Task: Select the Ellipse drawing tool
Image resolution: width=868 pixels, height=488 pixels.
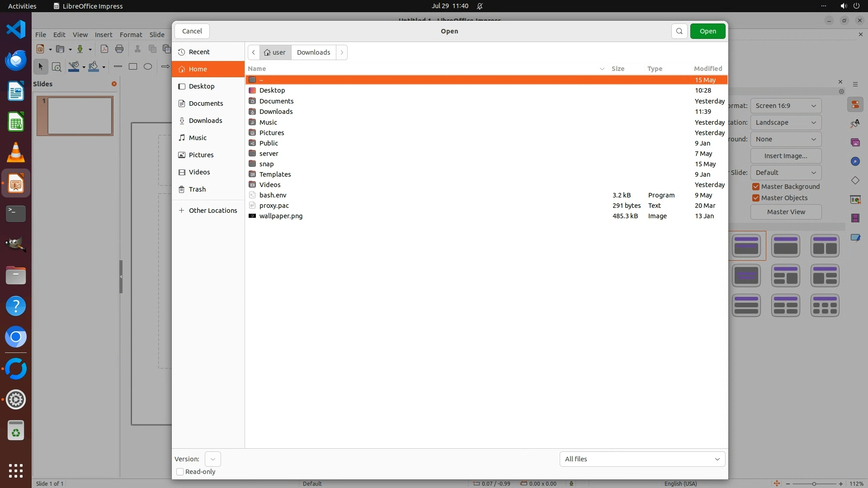Action: point(148,66)
